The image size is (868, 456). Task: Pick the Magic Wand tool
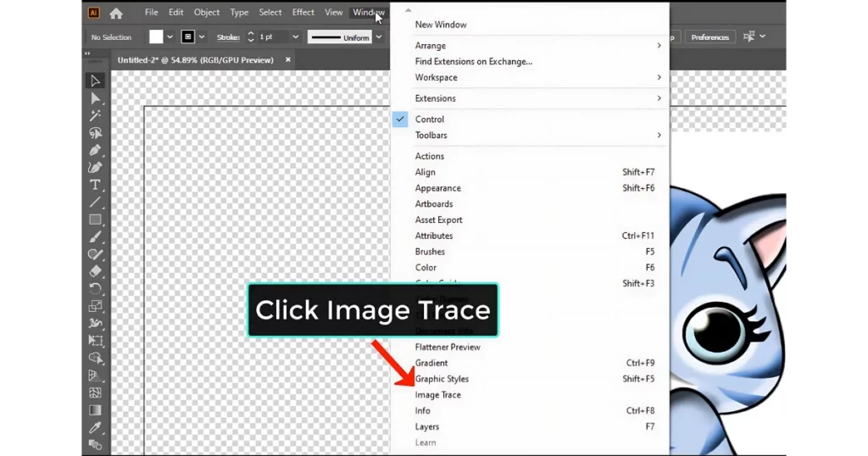tap(95, 115)
